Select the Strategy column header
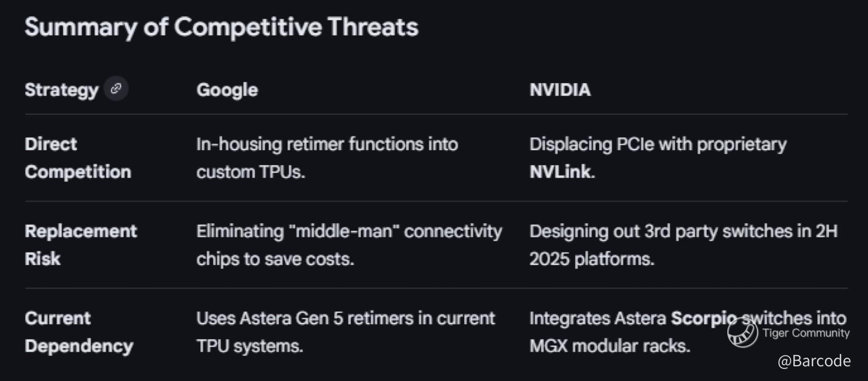 (61, 90)
